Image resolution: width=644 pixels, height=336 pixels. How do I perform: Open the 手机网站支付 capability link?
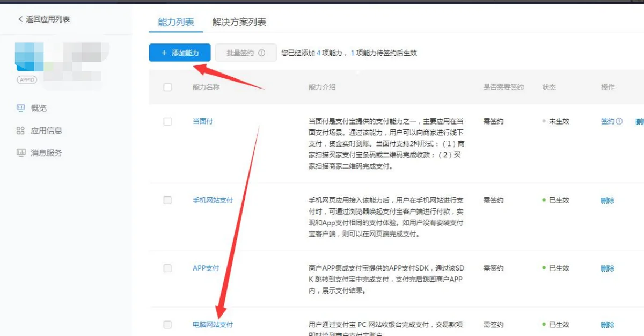pos(213,200)
